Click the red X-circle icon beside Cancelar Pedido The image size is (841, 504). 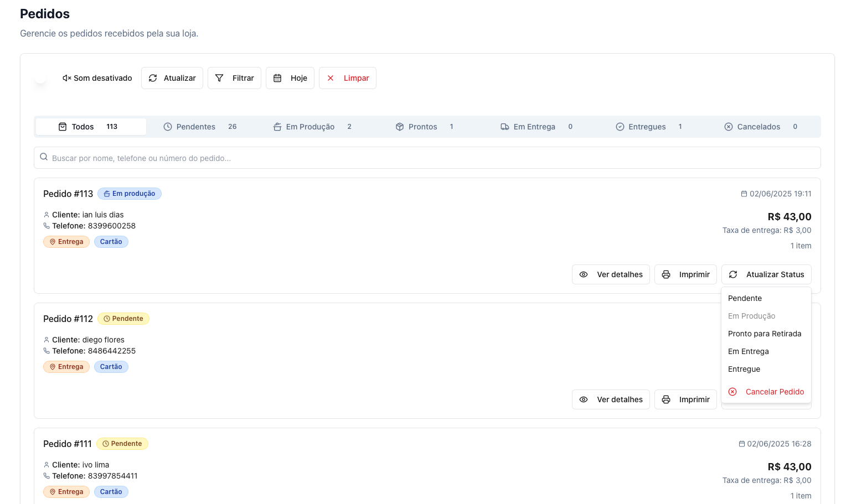[732, 392]
